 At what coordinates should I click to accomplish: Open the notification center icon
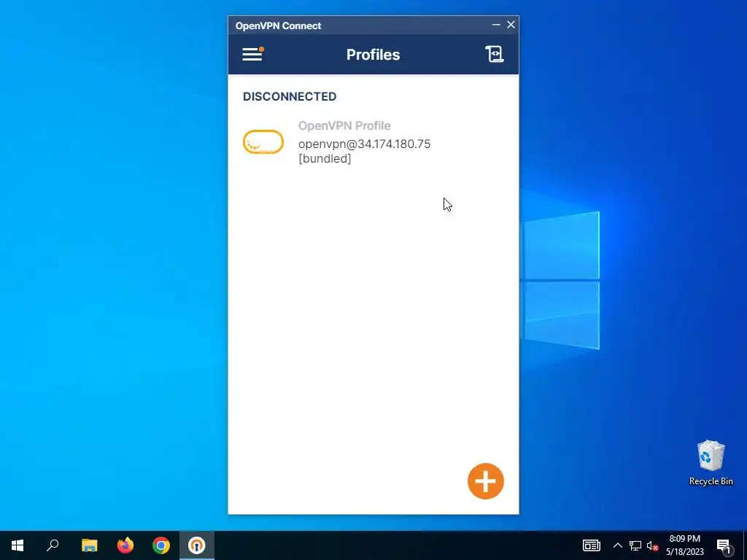coord(724,545)
